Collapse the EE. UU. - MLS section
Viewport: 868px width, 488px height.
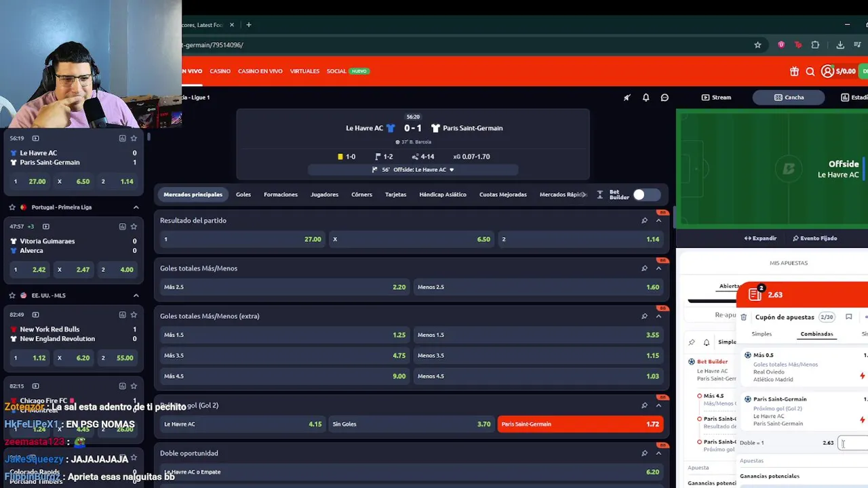[x=136, y=296]
